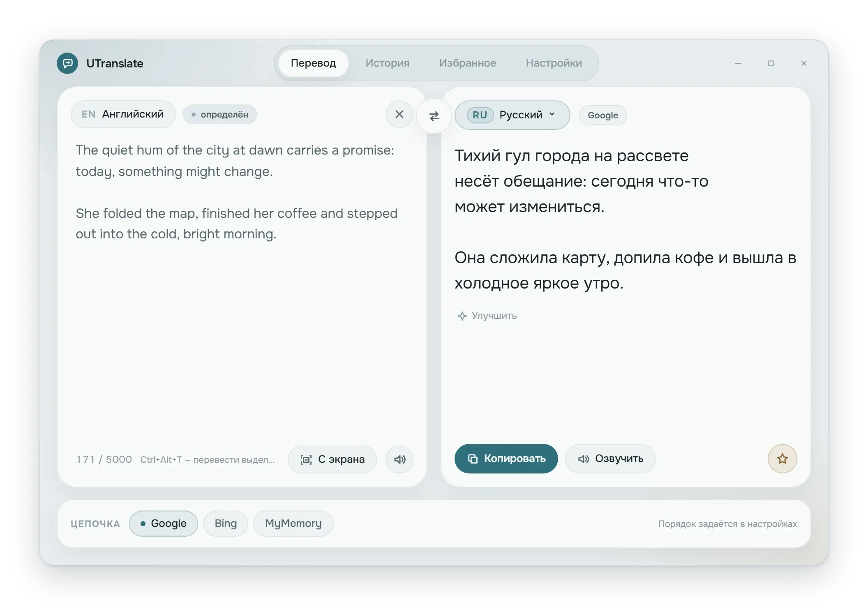Screen dimensions: 868x605
Task: Go to the Настройки tab
Action: [x=554, y=63]
